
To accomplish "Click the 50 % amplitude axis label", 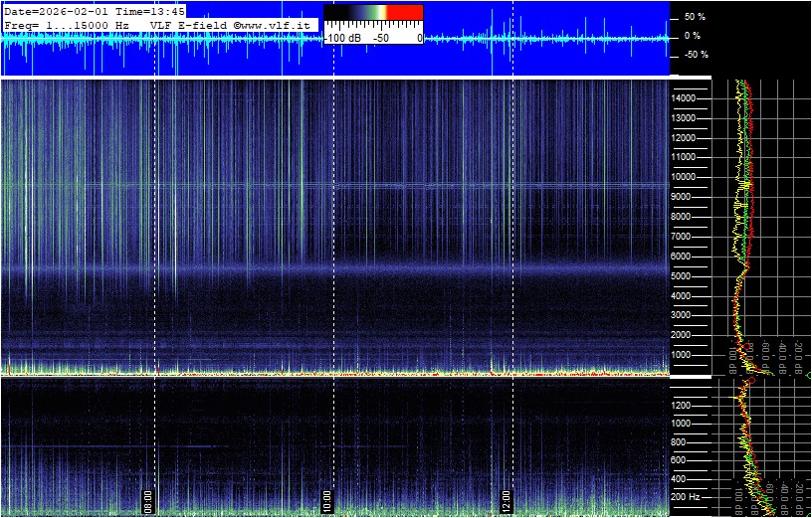I will click(695, 17).
